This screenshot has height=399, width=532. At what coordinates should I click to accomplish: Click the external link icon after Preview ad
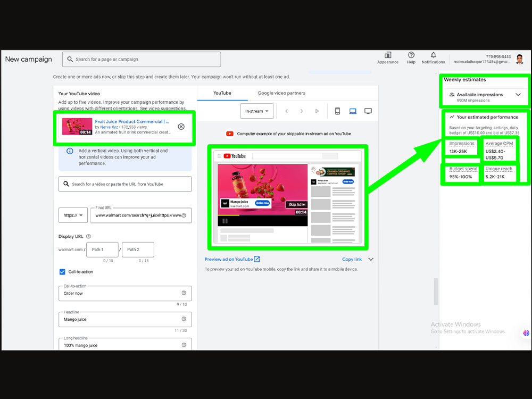(257, 259)
